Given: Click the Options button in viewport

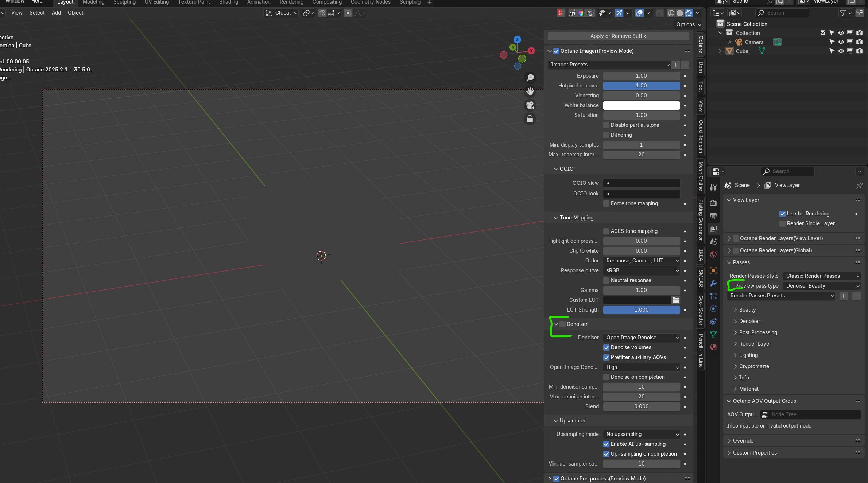Looking at the screenshot, I should [688, 24].
